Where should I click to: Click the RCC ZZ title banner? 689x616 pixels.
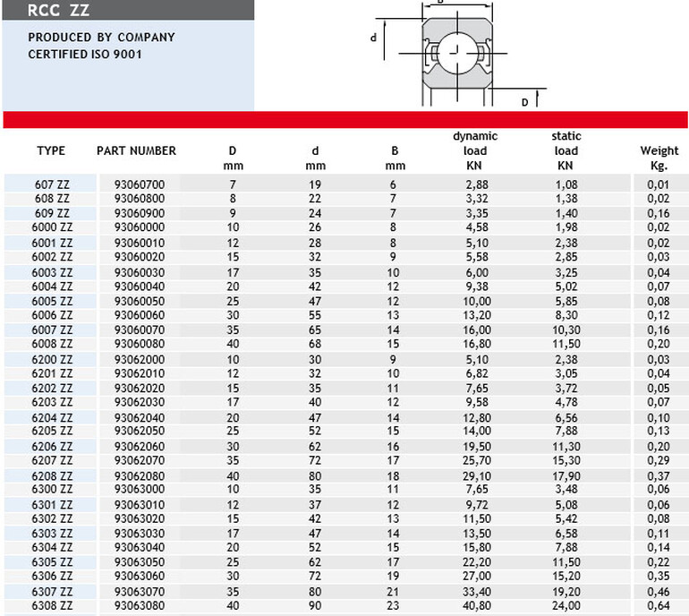point(128,10)
